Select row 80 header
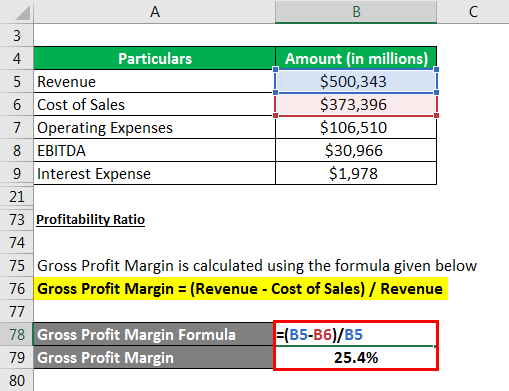 17,380
